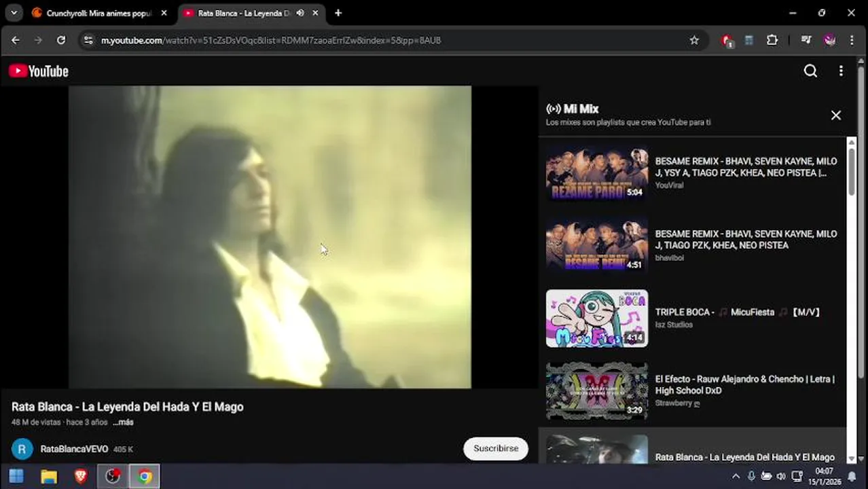
Task: Mute the tab via its speaker icon
Action: (300, 13)
